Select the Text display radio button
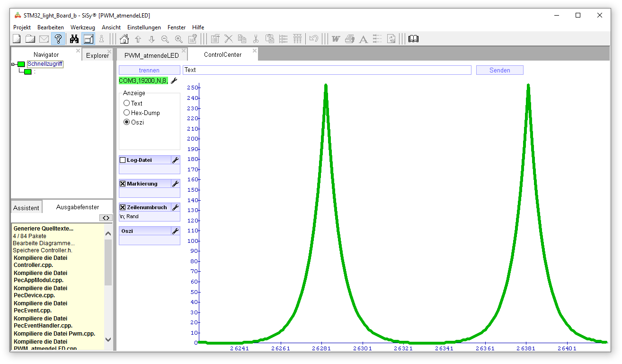 [x=126, y=103]
